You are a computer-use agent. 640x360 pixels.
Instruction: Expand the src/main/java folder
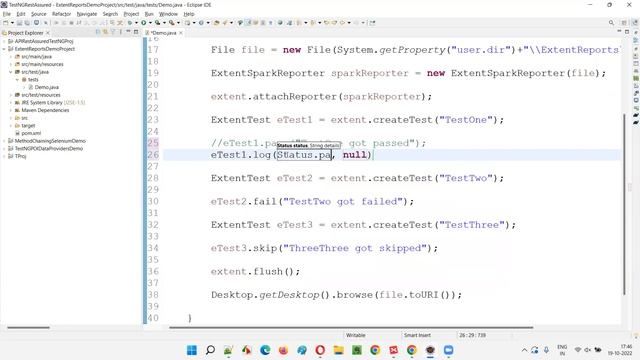tap(11, 57)
